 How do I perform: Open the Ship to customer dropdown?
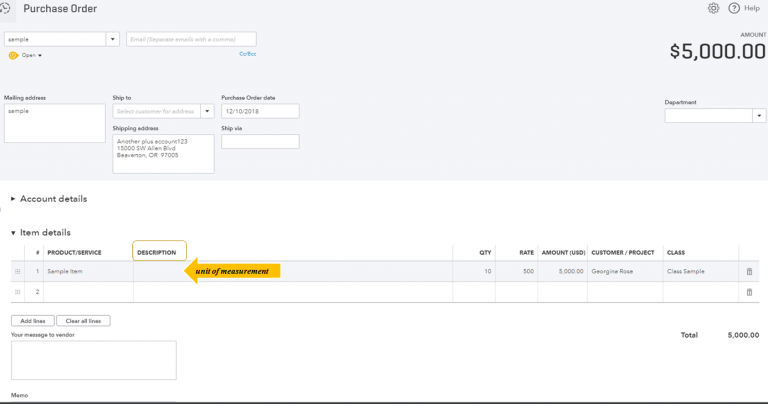[207, 111]
